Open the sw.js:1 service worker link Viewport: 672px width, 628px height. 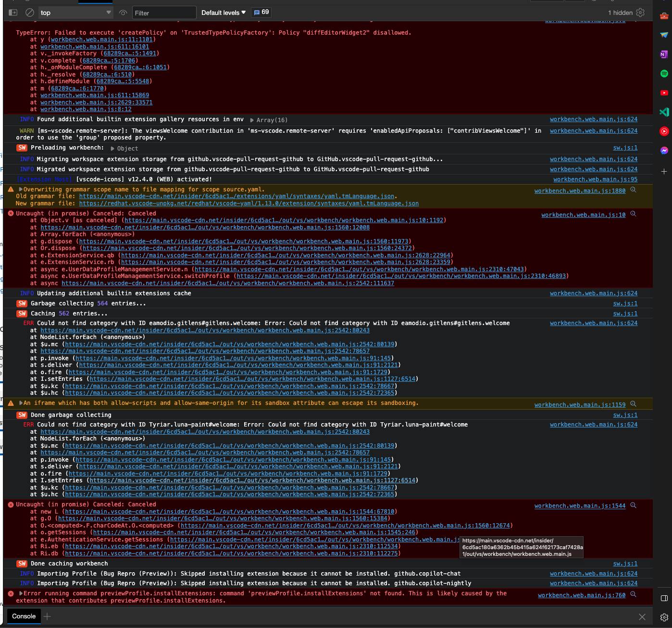[x=625, y=148]
